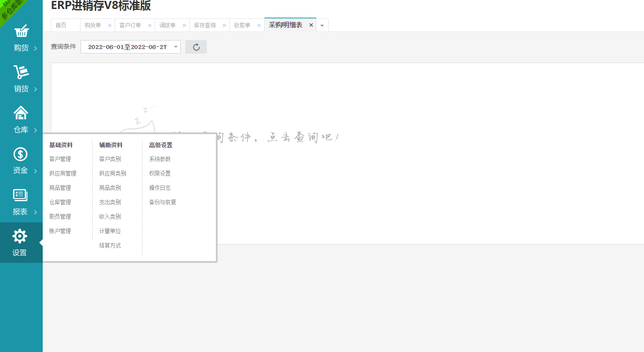Close the 采购明细表 tab

(311, 25)
